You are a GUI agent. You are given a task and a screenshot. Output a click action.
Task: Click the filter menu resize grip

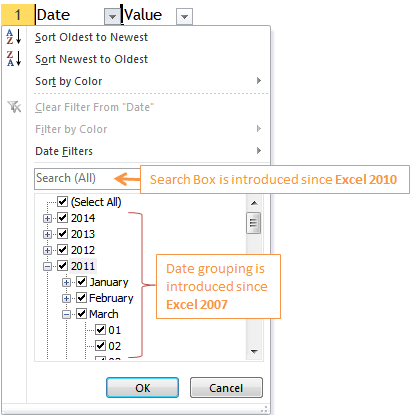click(x=264, y=409)
